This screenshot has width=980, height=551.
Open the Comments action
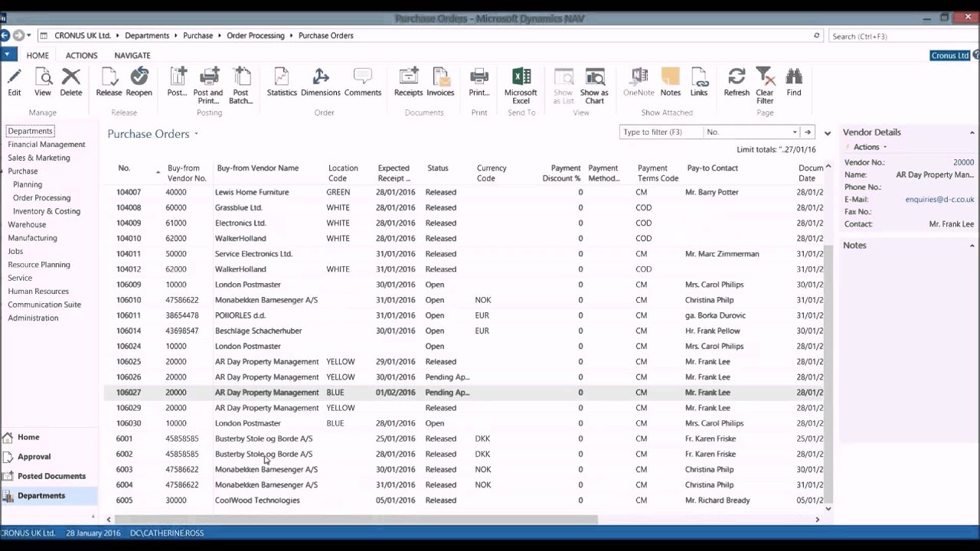coord(363,82)
